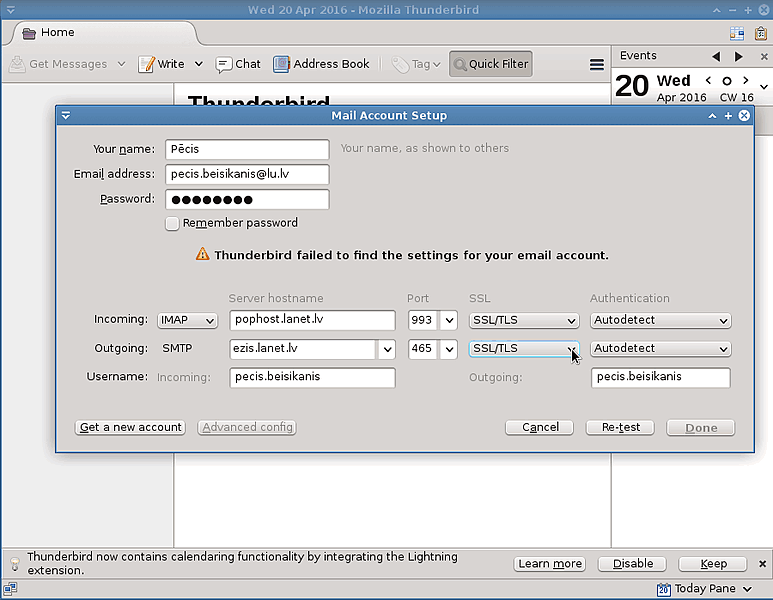Click the outgoing port 465 field
The image size is (773, 600).
423,349
